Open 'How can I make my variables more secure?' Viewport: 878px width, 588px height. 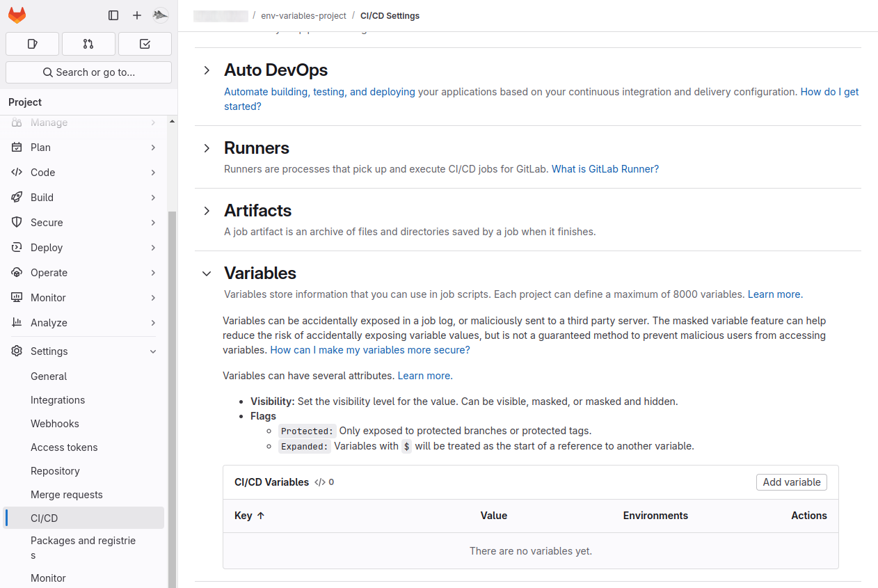coord(370,350)
